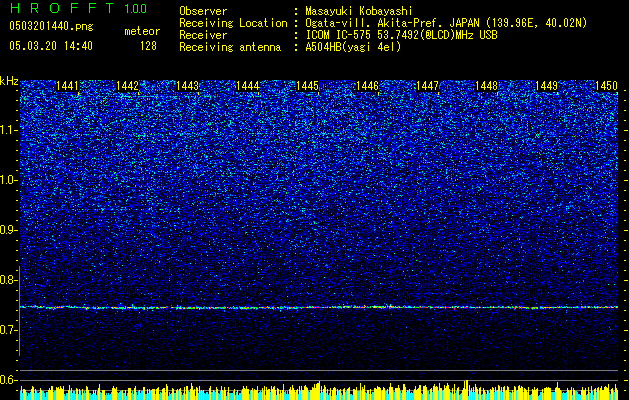Screen dimensions: 629x400
Task: Click the 'Receiving antenna' field label
Action: coord(230,47)
